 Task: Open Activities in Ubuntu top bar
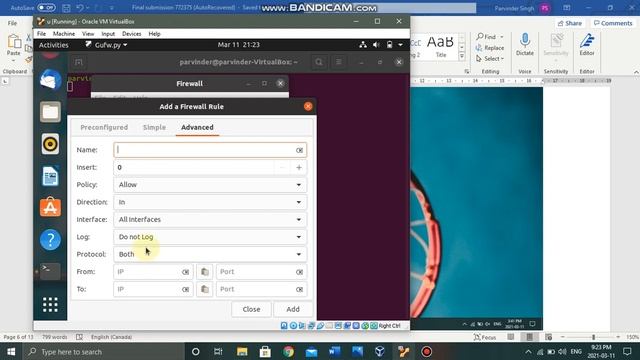click(x=53, y=45)
